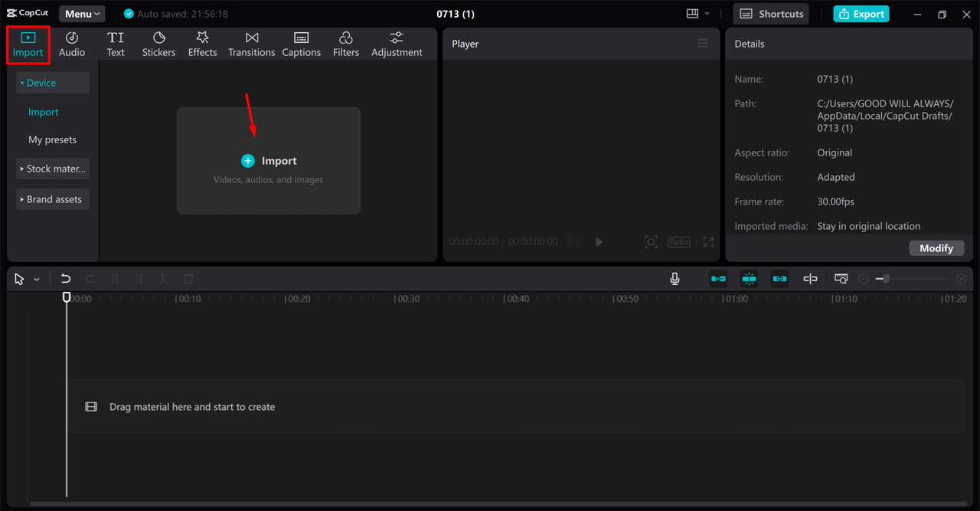The image size is (980, 511).
Task: Start voiceover recording with microphone
Action: pos(675,279)
